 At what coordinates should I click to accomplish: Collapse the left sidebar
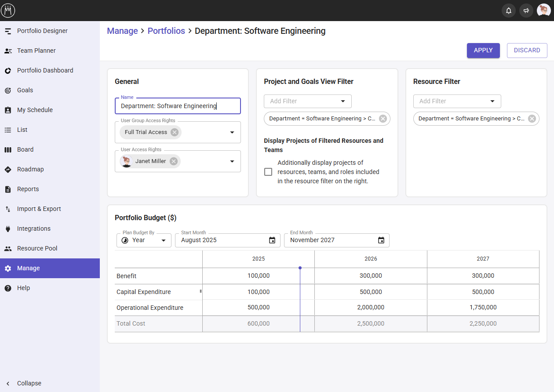coord(29,383)
